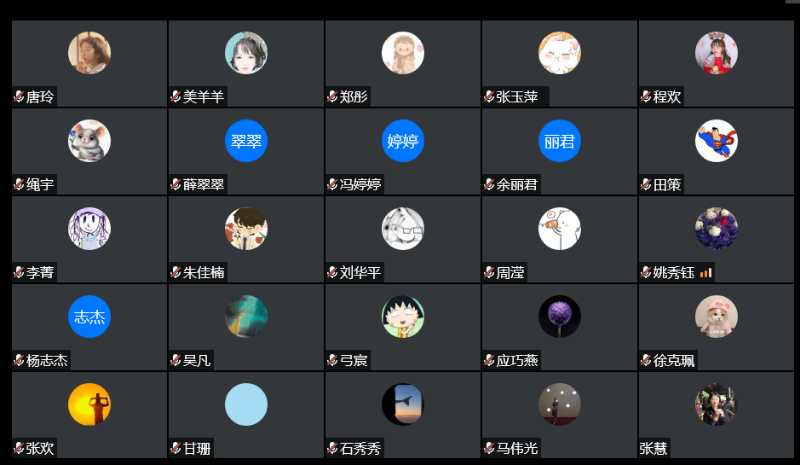Click the muted mic icon beside 周滢
Image resolution: width=800 pixels, height=465 pixels.
coord(489,272)
